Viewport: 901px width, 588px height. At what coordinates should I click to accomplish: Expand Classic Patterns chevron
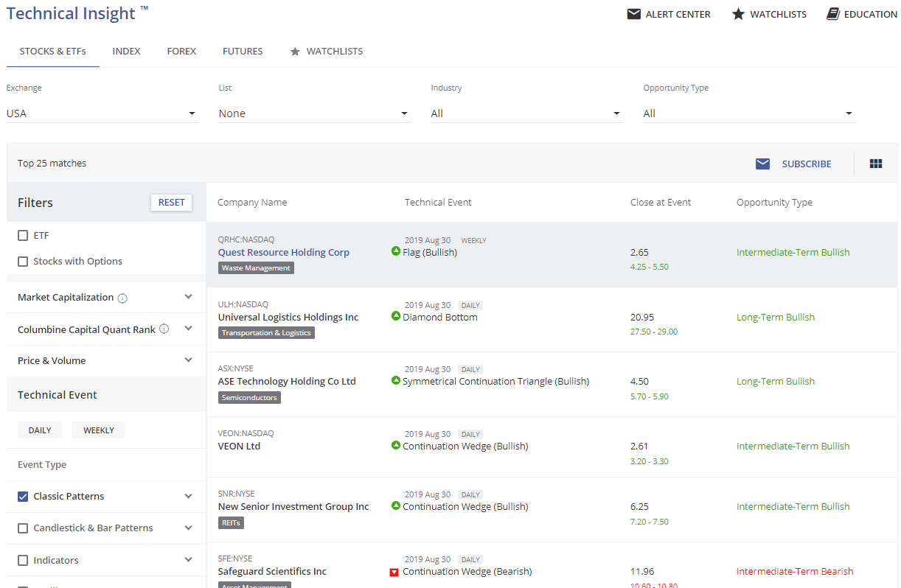(189, 496)
